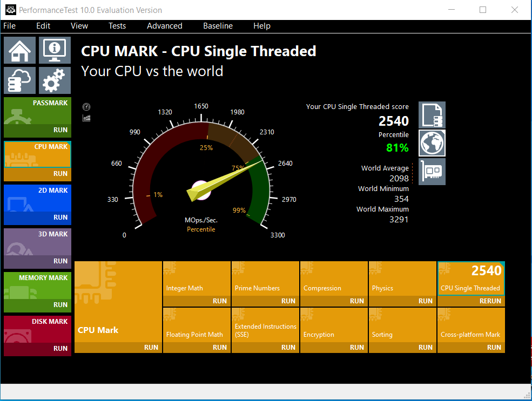532x401 pixels.
Task: Select the Prime Numbers test tile
Action: 265,278
